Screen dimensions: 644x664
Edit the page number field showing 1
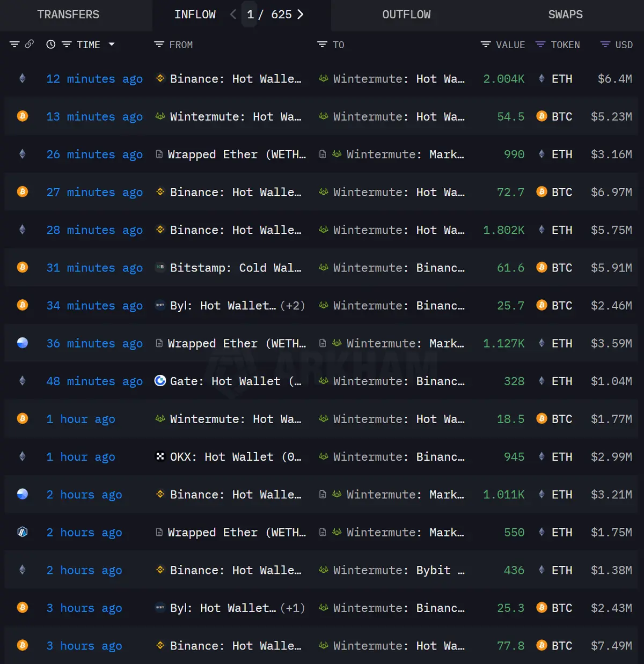tap(250, 14)
